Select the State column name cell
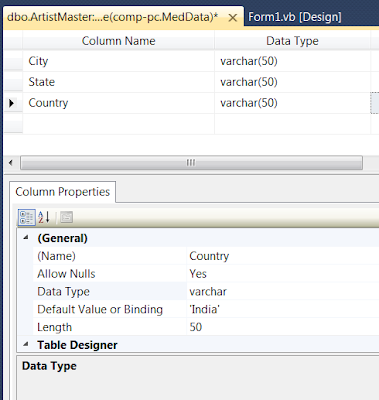 [x=119, y=82]
